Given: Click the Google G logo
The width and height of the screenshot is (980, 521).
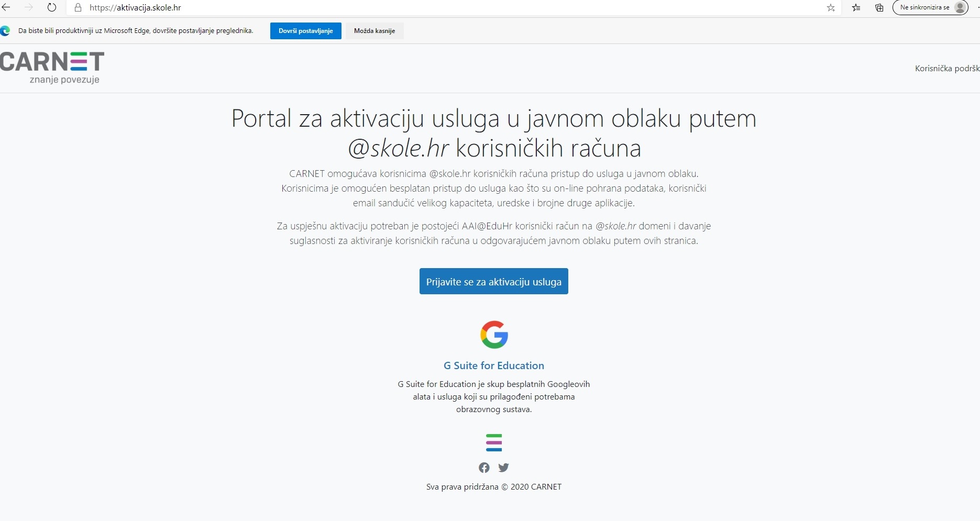Looking at the screenshot, I should coord(494,335).
